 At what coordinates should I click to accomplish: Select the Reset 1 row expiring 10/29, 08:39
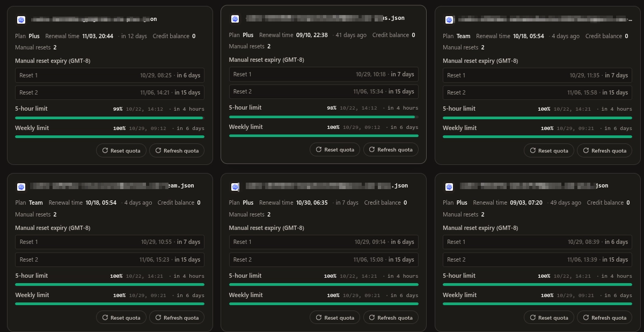[538, 242]
